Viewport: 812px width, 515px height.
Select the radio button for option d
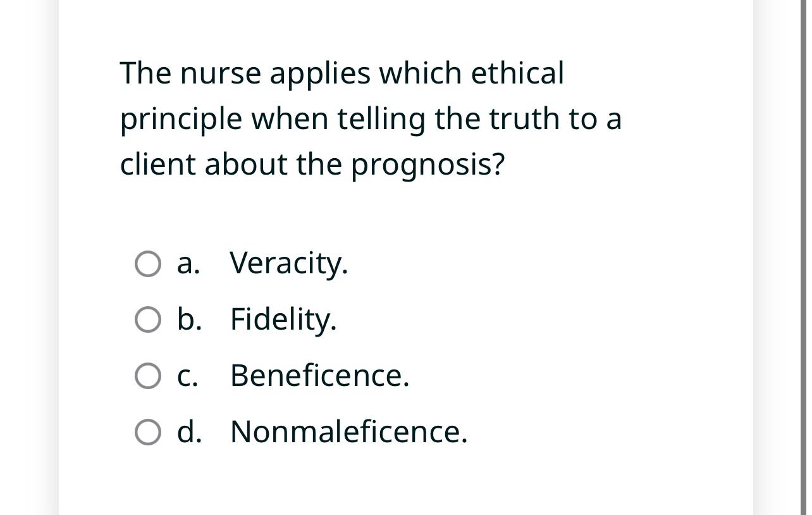[x=147, y=432]
